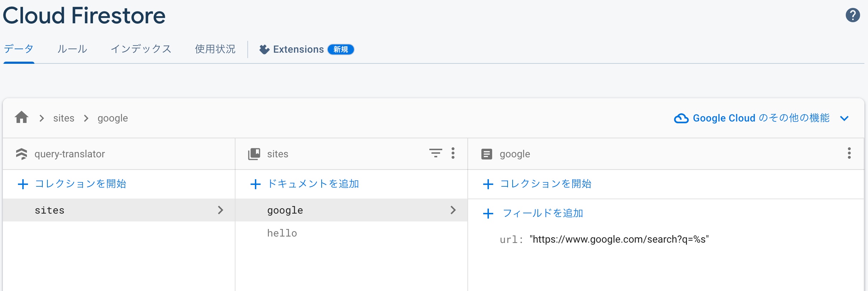Click the google document icon in header
The height and width of the screenshot is (291, 868).
487,154
